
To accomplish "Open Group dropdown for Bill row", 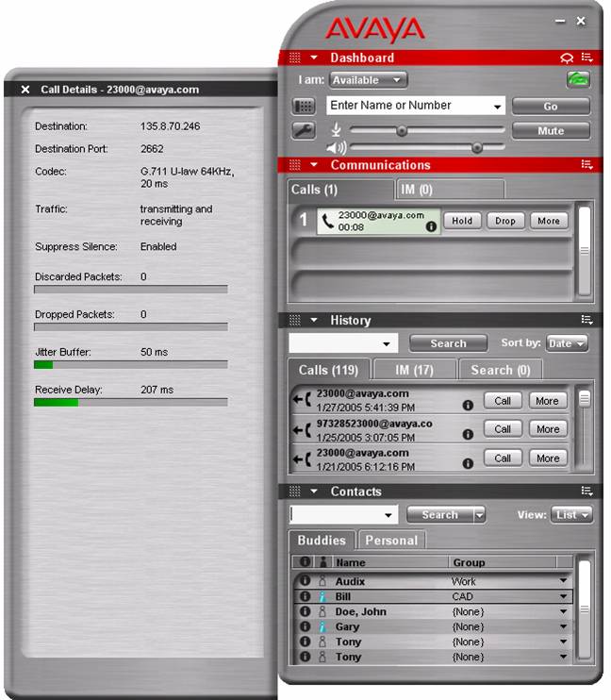I will [563, 596].
